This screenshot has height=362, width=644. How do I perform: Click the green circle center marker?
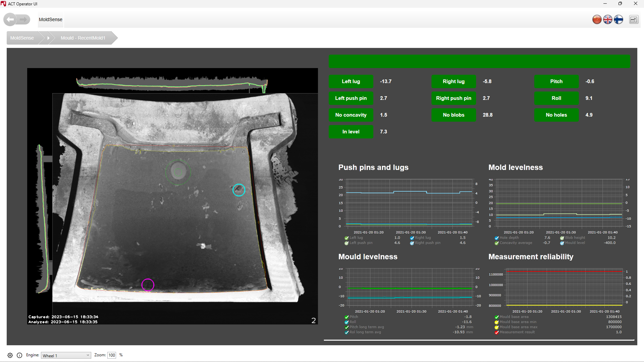point(178,172)
